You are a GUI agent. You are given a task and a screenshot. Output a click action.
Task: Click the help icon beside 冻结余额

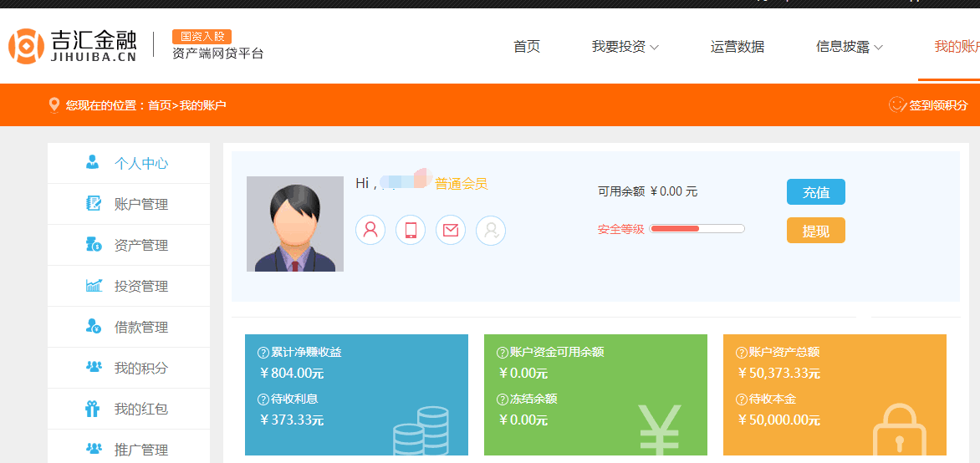tap(503, 399)
